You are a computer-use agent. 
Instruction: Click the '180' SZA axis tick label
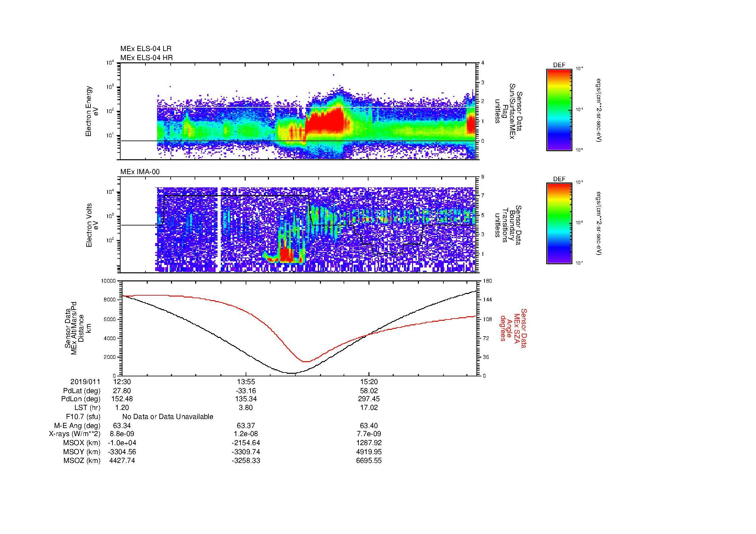tap(487, 281)
